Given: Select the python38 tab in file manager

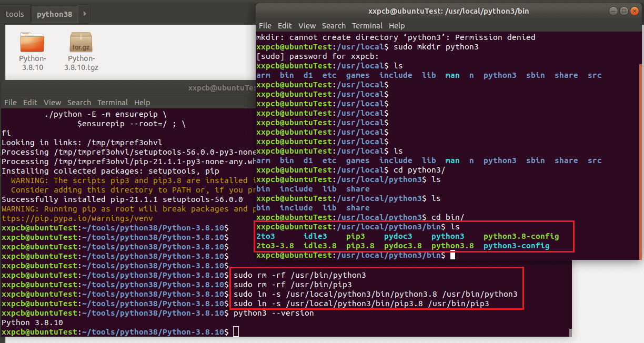Looking at the screenshot, I should (x=54, y=14).
